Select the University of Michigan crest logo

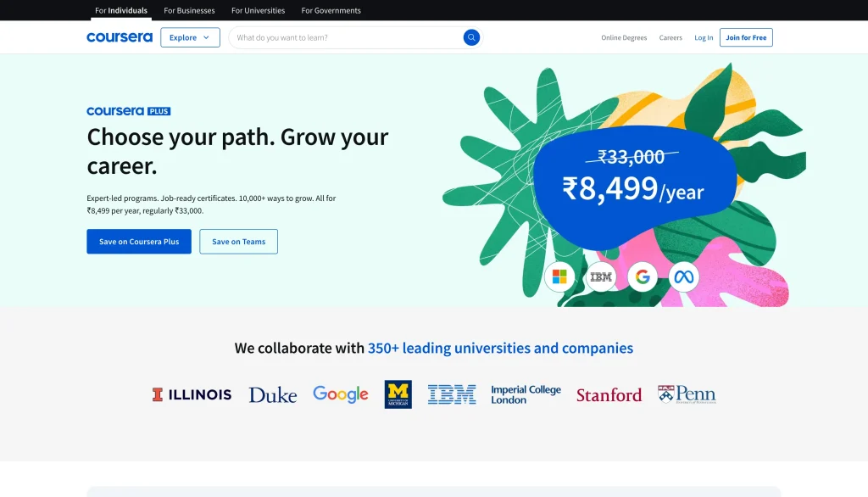[398, 394]
